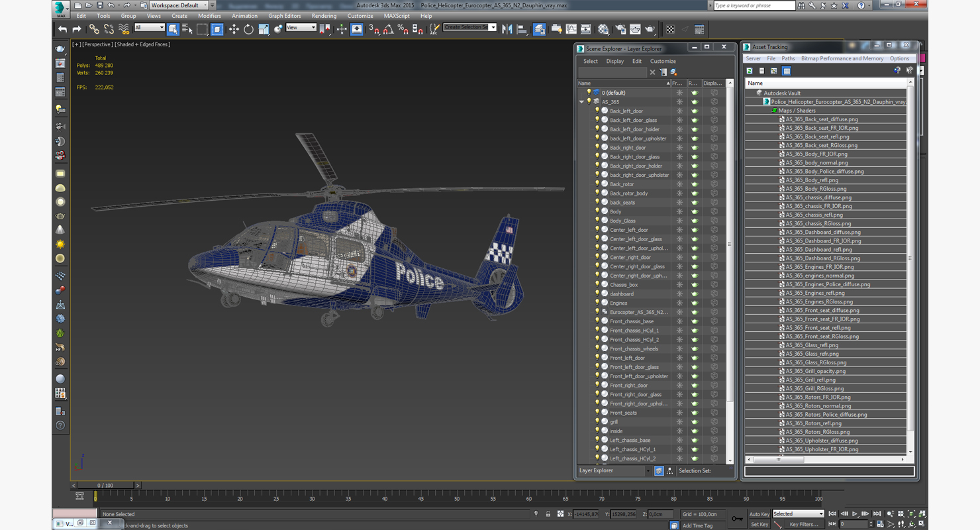Image resolution: width=980 pixels, height=530 pixels.
Task: Activate the Select and Move tool
Action: (234, 29)
